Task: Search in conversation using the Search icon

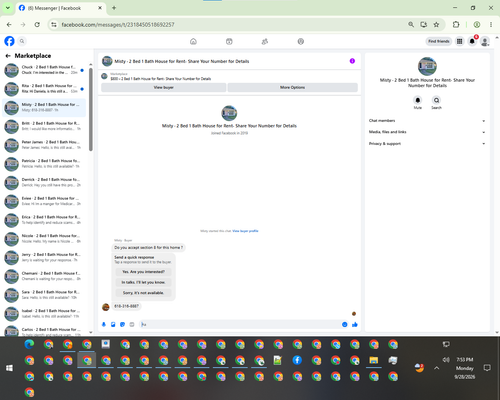Action: (x=436, y=100)
